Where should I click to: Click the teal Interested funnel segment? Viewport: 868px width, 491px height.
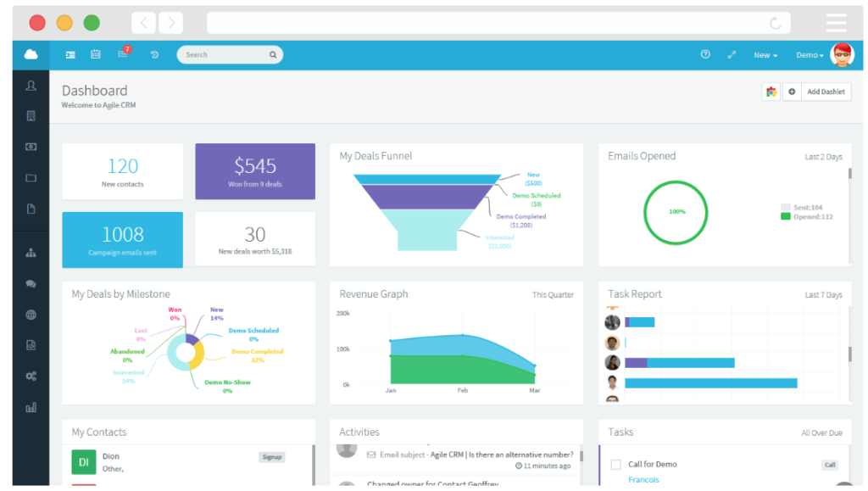tap(428, 230)
